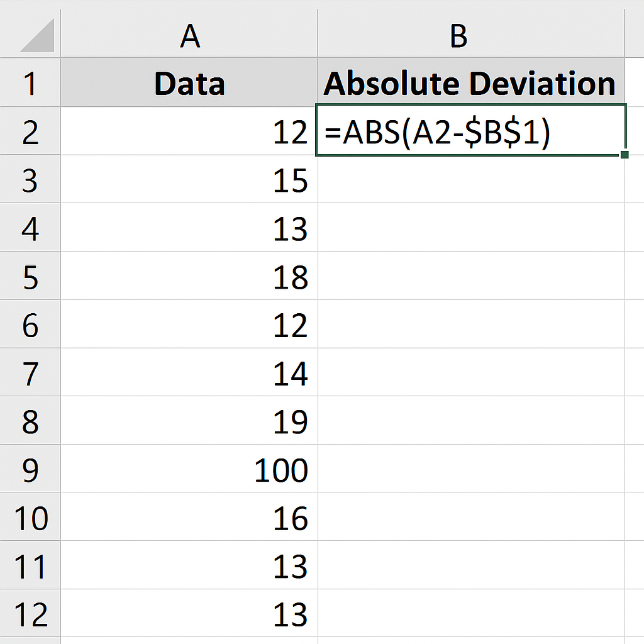
Task: Select the cell containing value 19
Action: (x=189, y=421)
